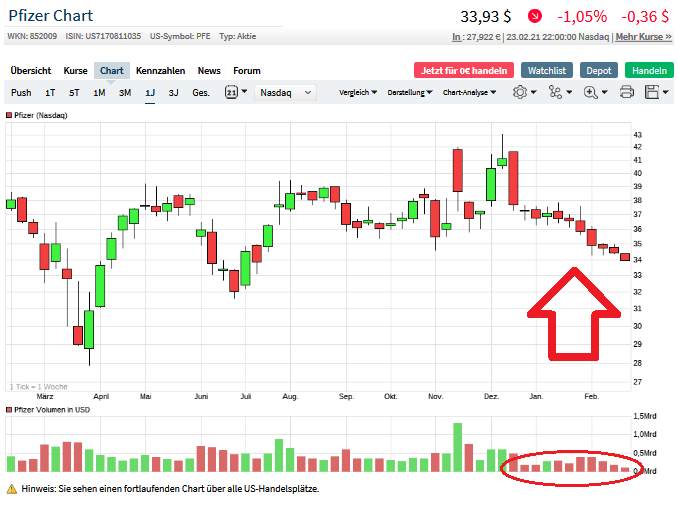Select the 5T timeframe
Image resolution: width=678 pixels, height=507 pixels.
[74, 92]
